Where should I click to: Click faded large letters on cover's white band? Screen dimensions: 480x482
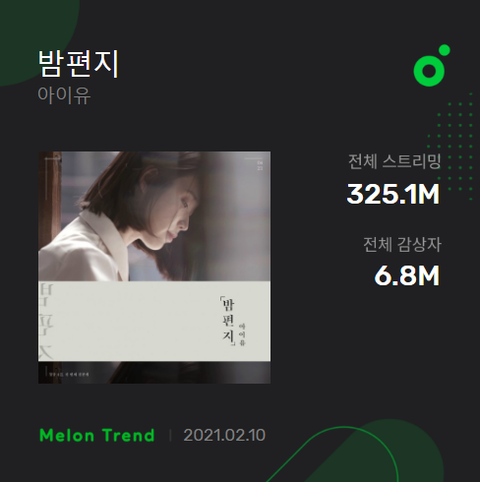(46, 322)
